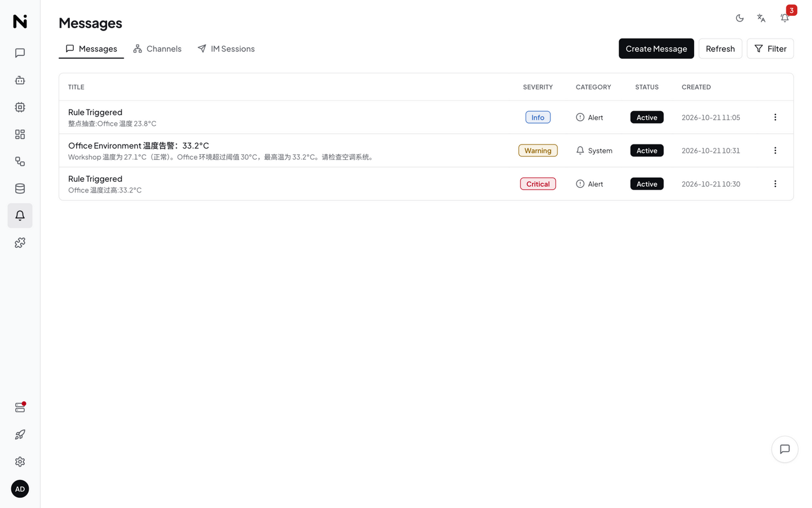Open the Filter options
This screenshot has height=508, width=812.
[x=770, y=49]
